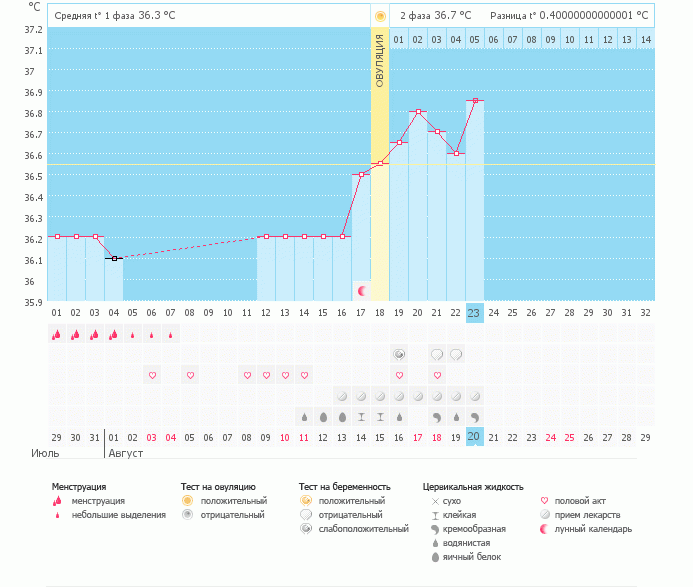Click medication pill icon for cycle day 23
The height and width of the screenshot is (587, 693).
475,396
